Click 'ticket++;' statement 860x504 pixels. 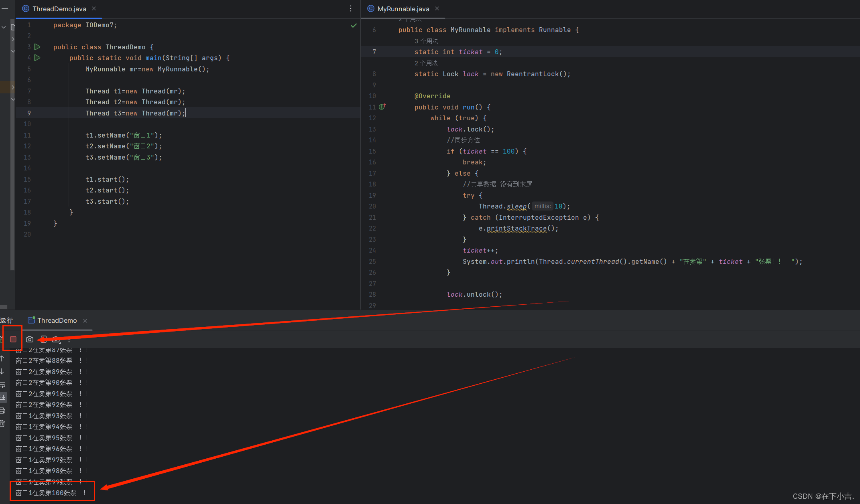[480, 250]
